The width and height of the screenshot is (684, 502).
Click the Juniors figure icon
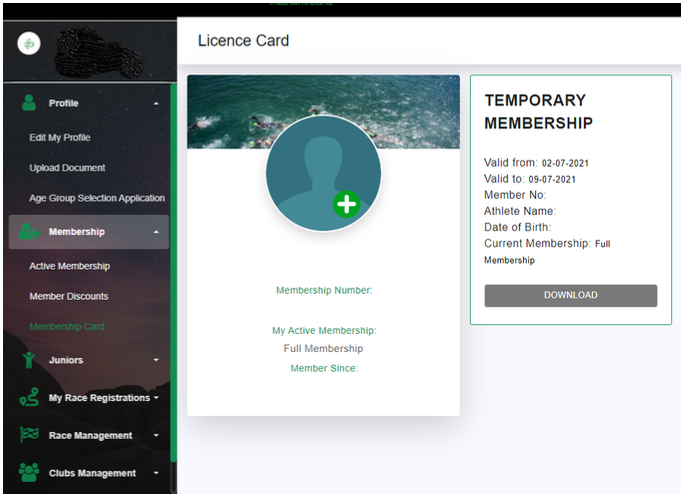pyautogui.click(x=29, y=360)
